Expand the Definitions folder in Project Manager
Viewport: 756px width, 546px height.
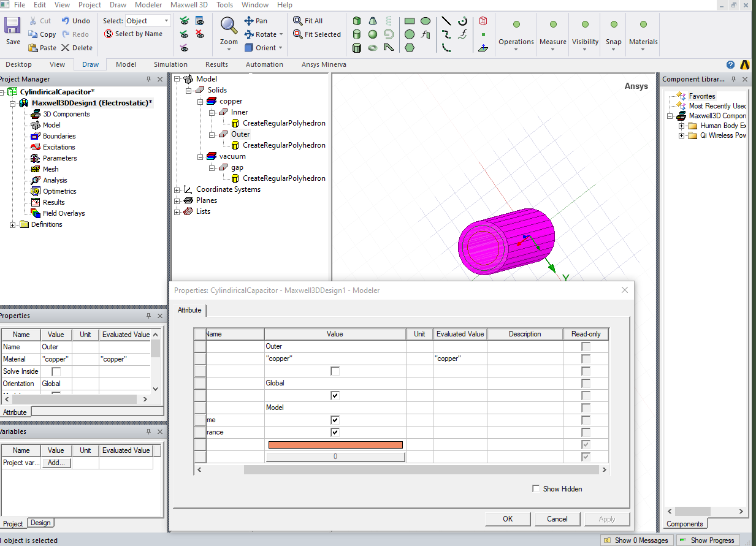click(13, 224)
